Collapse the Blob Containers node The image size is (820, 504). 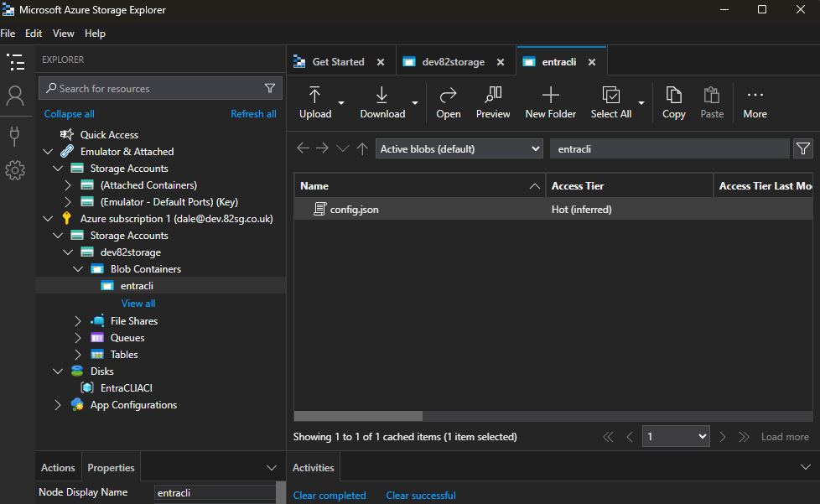77,268
